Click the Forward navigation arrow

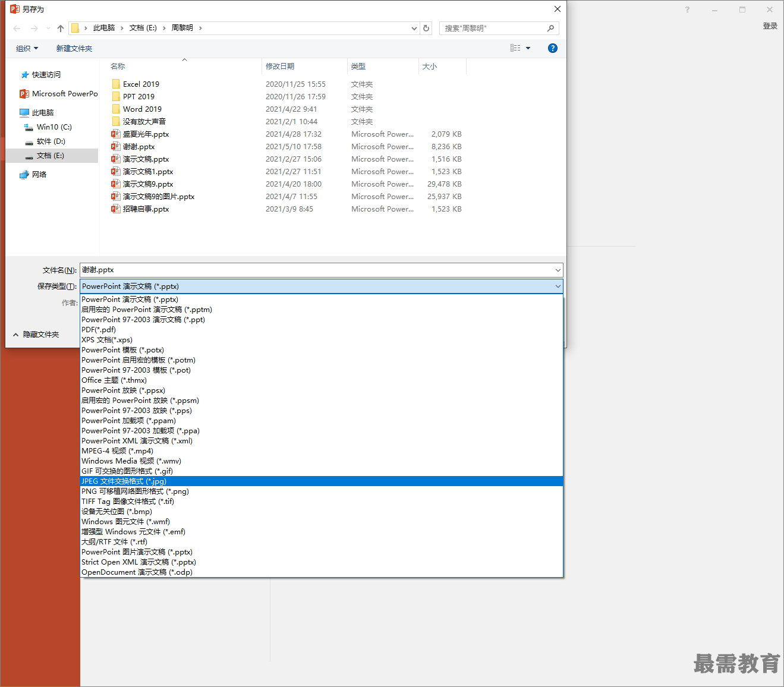pyautogui.click(x=34, y=28)
